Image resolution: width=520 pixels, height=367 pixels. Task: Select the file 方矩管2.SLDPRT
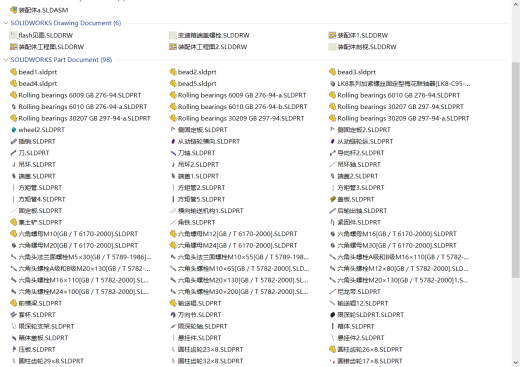click(x=202, y=188)
